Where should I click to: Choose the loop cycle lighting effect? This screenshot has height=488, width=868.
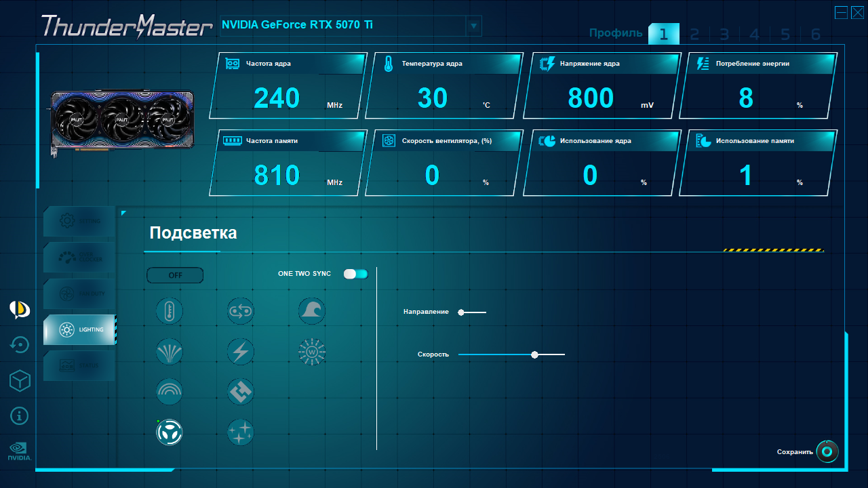pyautogui.click(x=241, y=312)
